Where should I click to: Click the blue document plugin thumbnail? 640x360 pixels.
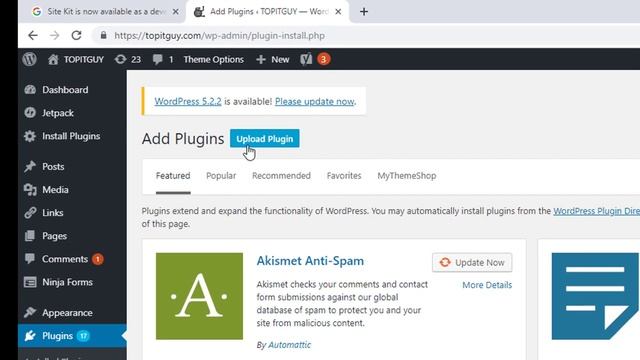tap(595, 296)
